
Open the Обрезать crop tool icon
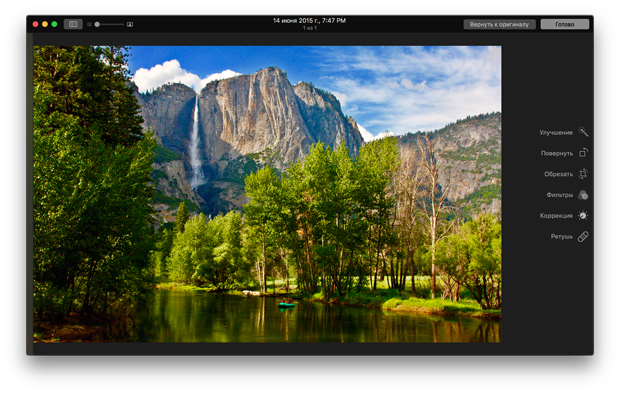tap(583, 174)
